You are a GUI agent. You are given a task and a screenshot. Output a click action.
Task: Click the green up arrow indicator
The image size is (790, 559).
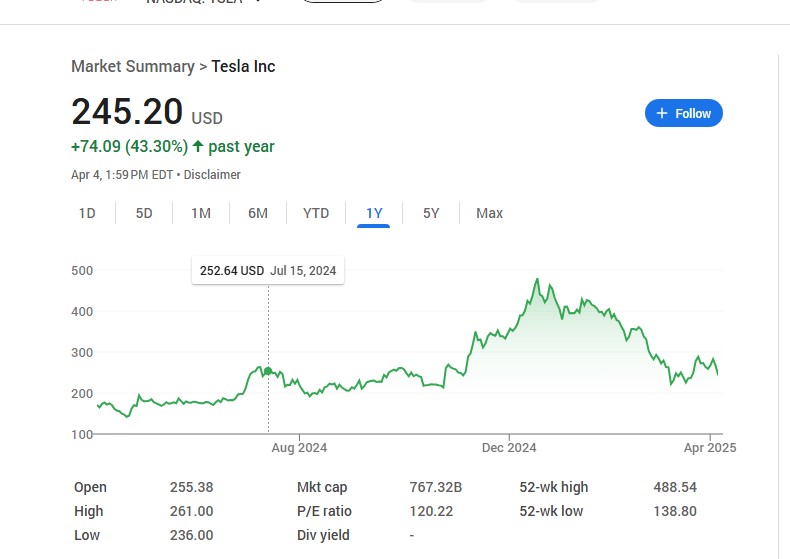pyautogui.click(x=198, y=147)
